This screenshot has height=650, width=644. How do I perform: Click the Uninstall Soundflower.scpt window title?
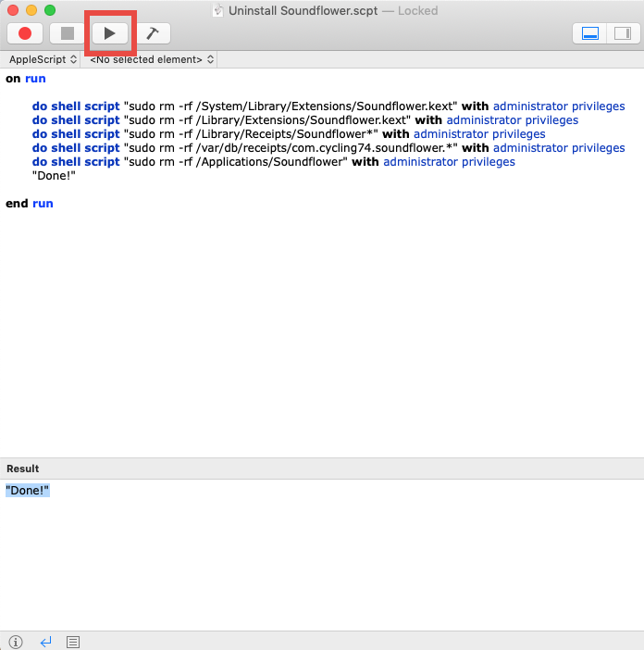coord(303,10)
